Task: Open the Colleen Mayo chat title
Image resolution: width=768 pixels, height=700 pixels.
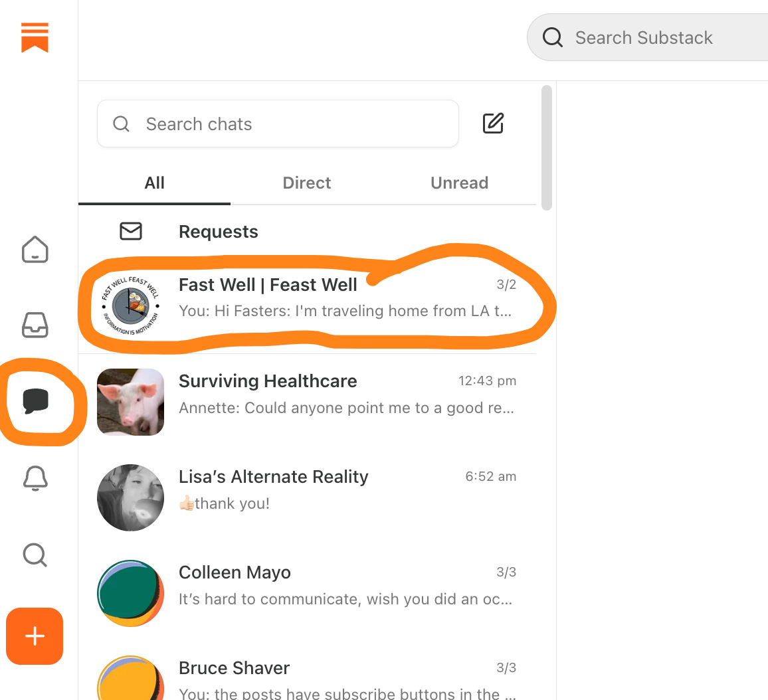Action: point(235,572)
